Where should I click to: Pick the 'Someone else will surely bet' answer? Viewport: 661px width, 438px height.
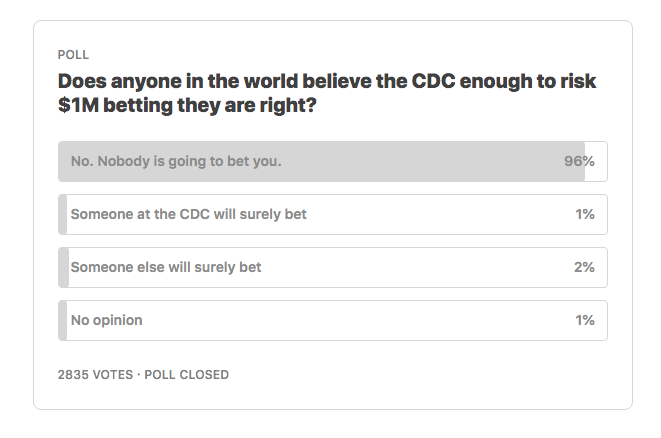click(333, 268)
